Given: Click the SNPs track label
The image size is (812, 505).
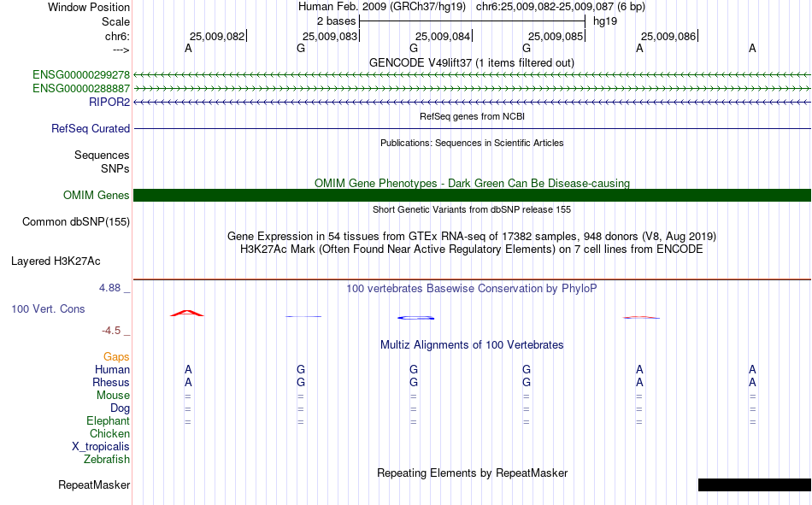Looking at the screenshot, I should tap(115, 168).
